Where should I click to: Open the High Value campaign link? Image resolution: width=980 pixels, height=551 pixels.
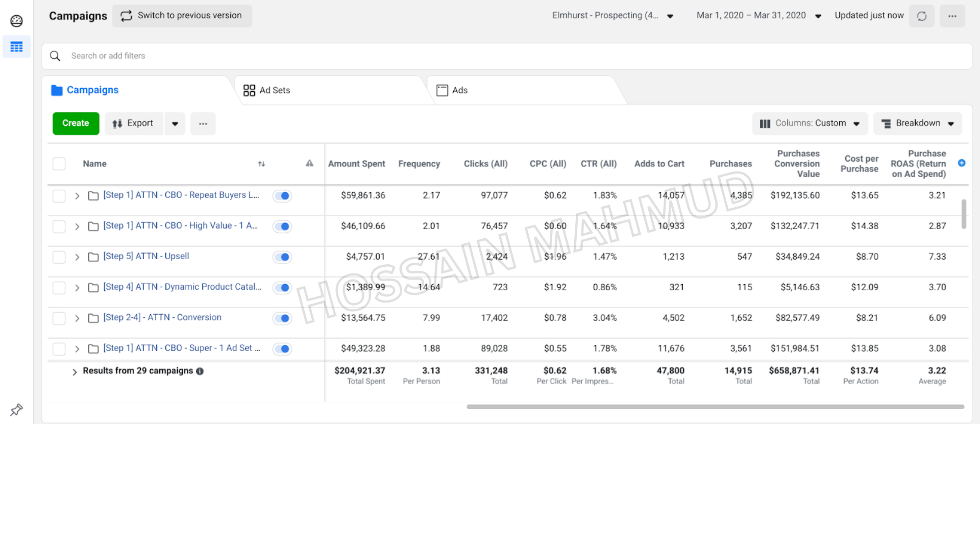(x=181, y=226)
